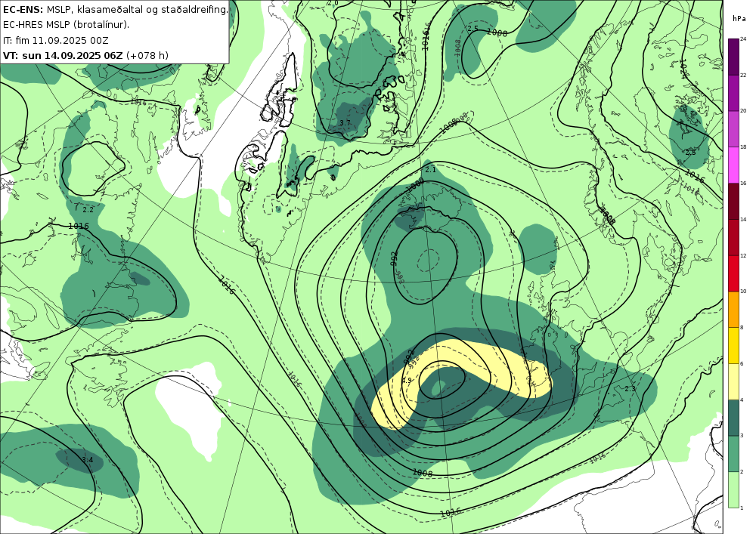756x534 pixels.
Task: Pick the darkest purple 22–24 hPa colorbar segment
Action: click(733, 57)
